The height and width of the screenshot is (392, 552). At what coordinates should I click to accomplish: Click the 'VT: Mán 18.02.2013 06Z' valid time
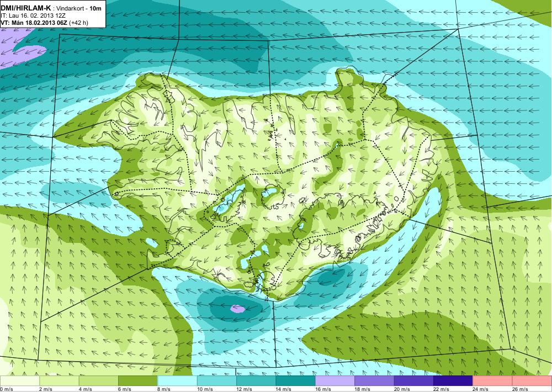34,23
